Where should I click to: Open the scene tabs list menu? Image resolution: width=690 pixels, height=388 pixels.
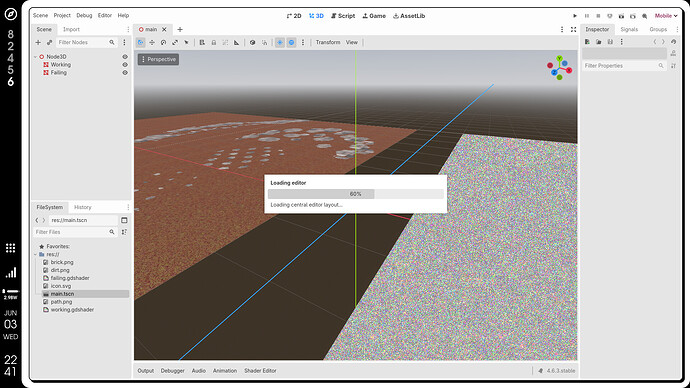[x=562, y=29]
